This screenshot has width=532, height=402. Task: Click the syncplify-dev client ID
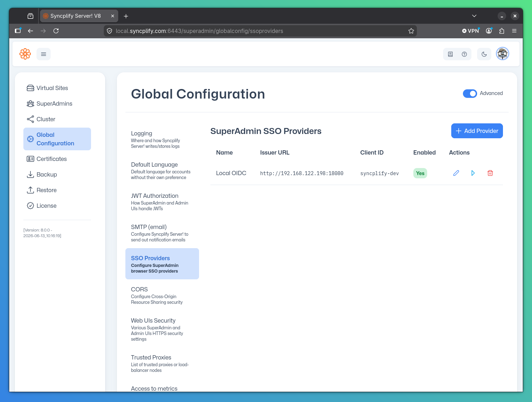coord(379,173)
